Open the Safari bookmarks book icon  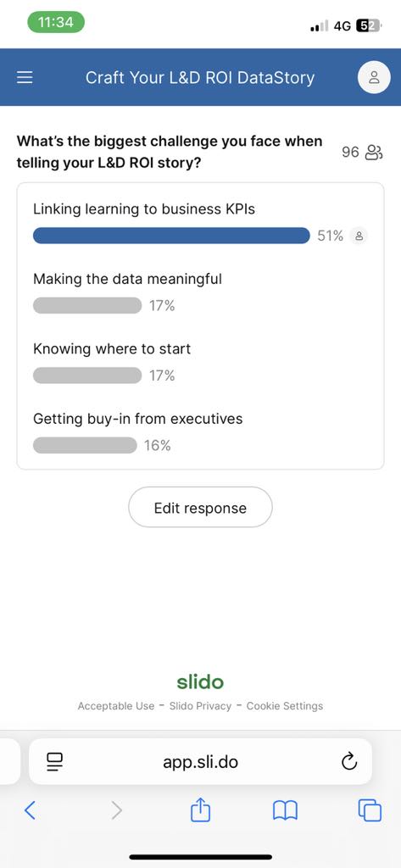click(x=285, y=811)
